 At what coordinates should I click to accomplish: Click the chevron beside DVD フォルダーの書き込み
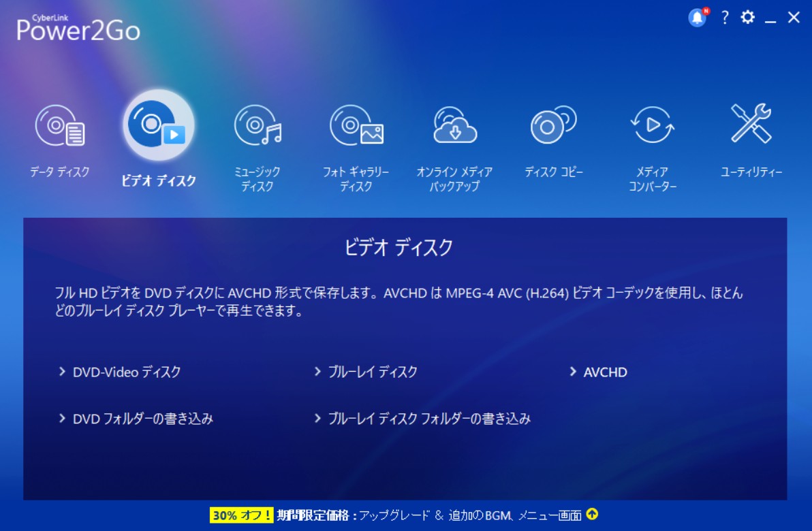tap(62, 418)
